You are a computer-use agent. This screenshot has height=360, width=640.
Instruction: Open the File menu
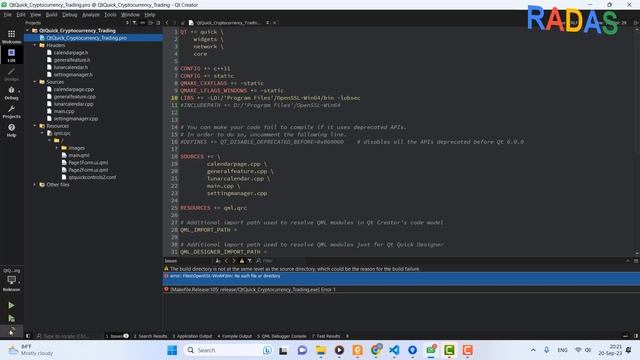[8, 15]
